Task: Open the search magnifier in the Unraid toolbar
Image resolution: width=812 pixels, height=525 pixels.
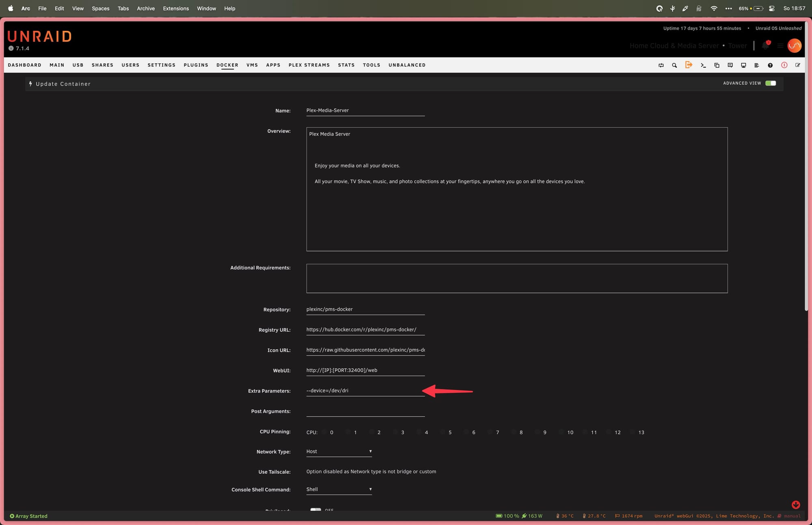Action: (x=674, y=65)
